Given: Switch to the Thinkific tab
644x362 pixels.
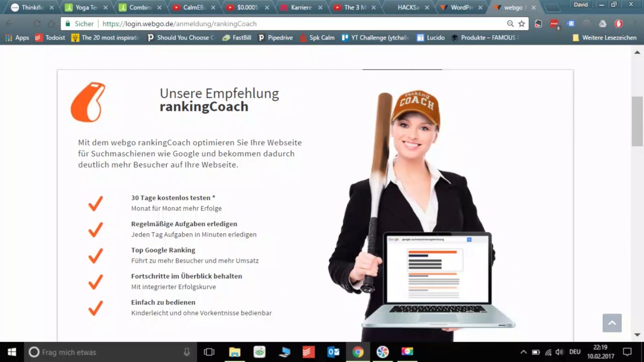Looking at the screenshot, I should (32, 8).
